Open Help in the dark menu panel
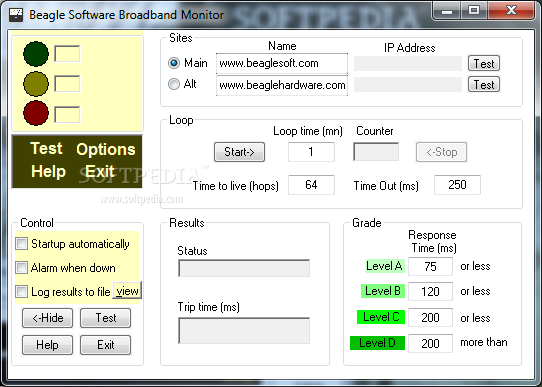Image resolution: width=542 pixels, height=387 pixels. (48, 171)
